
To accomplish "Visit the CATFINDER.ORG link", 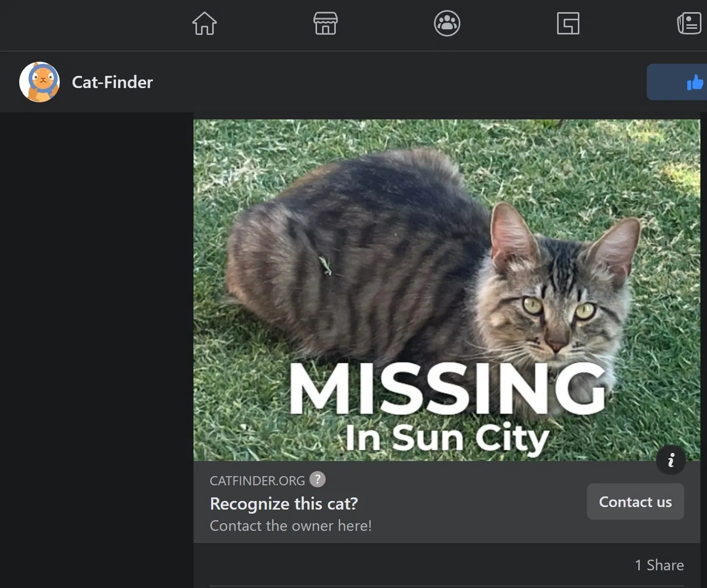I will coord(257,481).
